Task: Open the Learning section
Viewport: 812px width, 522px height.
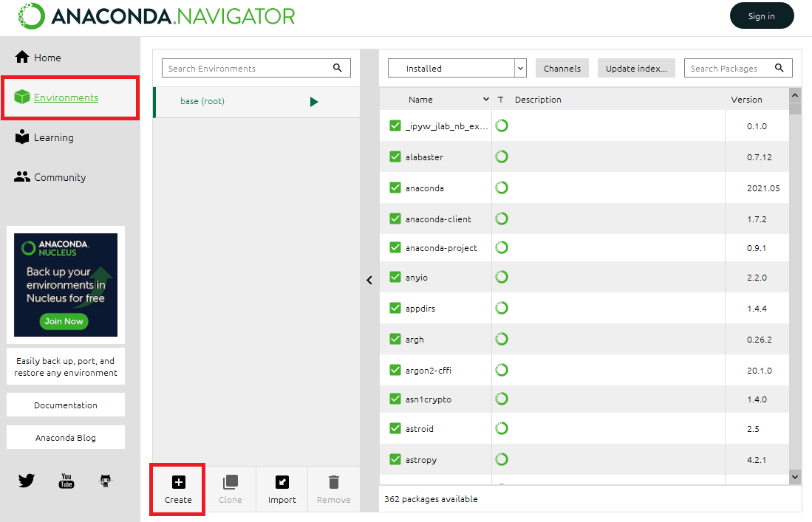Action: pyautogui.click(x=44, y=137)
